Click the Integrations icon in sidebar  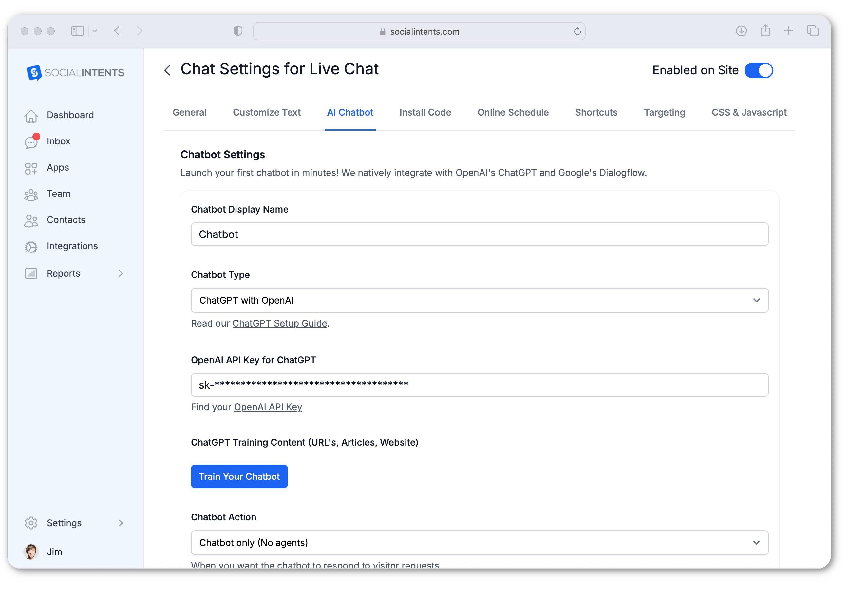pyautogui.click(x=32, y=246)
